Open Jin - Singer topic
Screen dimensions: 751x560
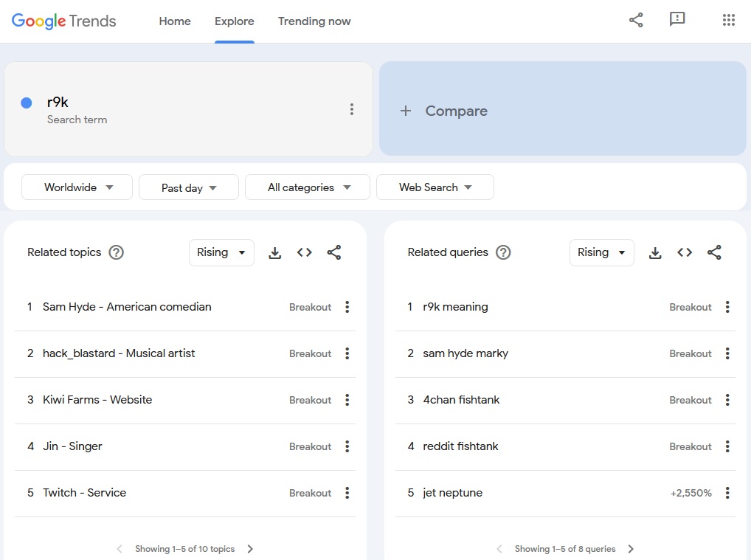pos(72,446)
